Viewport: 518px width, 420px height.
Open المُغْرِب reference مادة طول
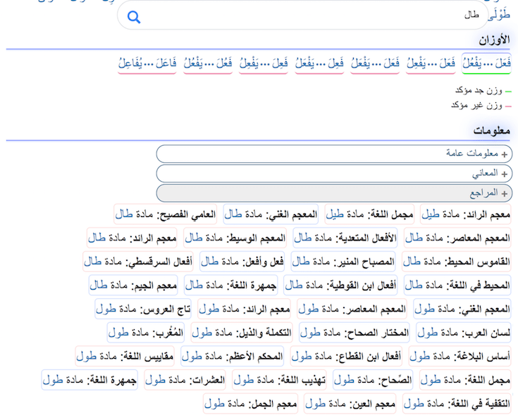click(146, 333)
